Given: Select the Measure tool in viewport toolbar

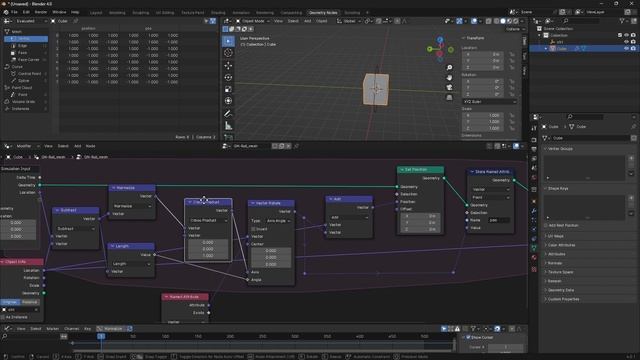Looking at the screenshot, I should click(x=228, y=126).
